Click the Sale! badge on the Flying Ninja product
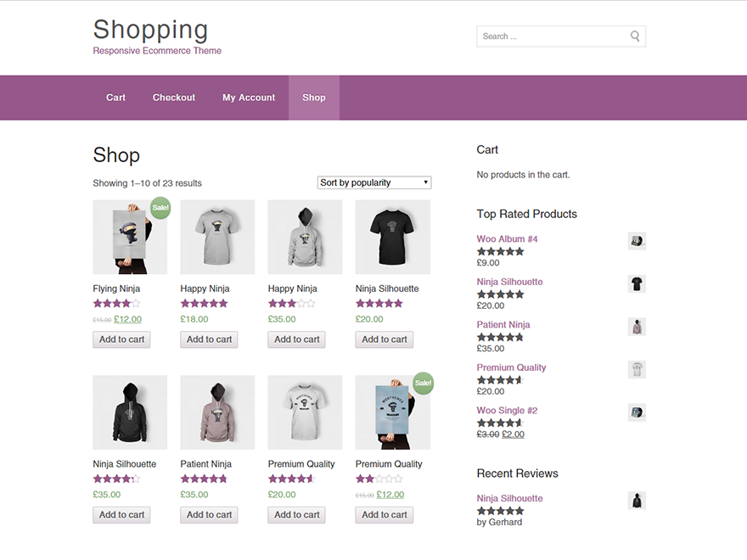The width and height of the screenshot is (747, 560). tap(160, 206)
